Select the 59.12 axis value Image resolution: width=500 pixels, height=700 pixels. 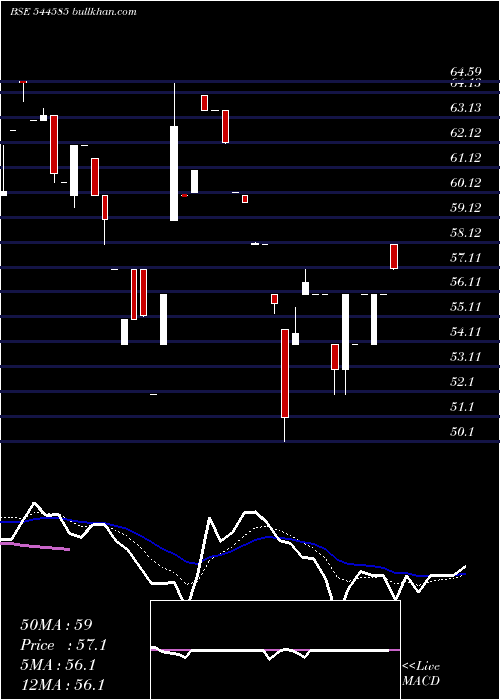[466, 208]
